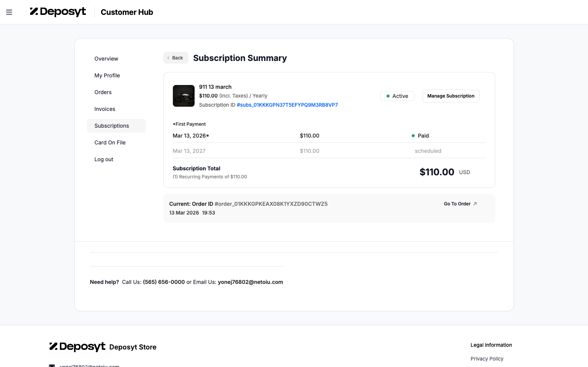Image resolution: width=588 pixels, height=367 pixels.
Task: Click the Deposyt logo in footer
Action: pyautogui.click(x=77, y=346)
